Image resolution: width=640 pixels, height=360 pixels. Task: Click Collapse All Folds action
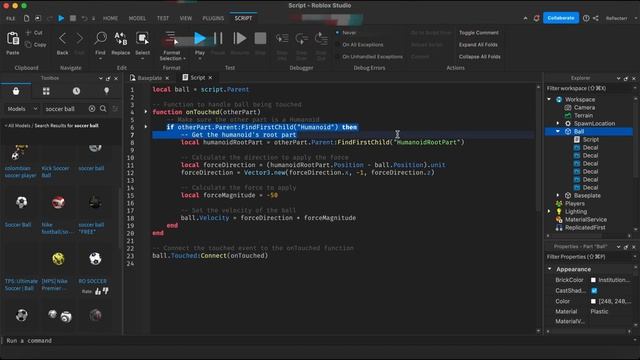click(480, 57)
